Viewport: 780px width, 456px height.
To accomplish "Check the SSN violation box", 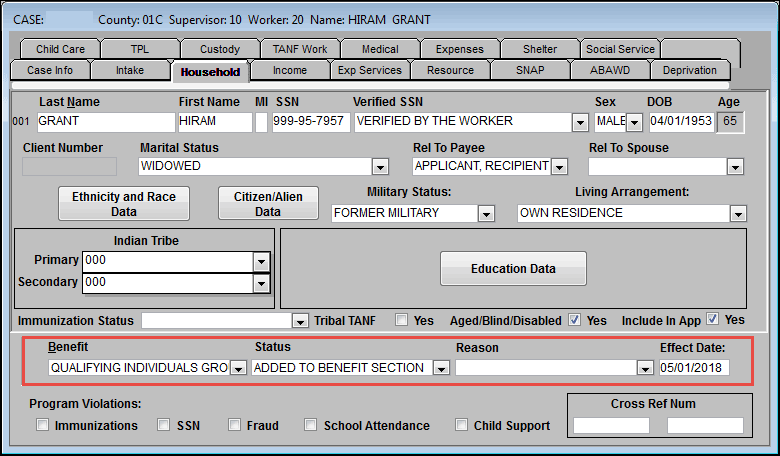I will pos(163,425).
